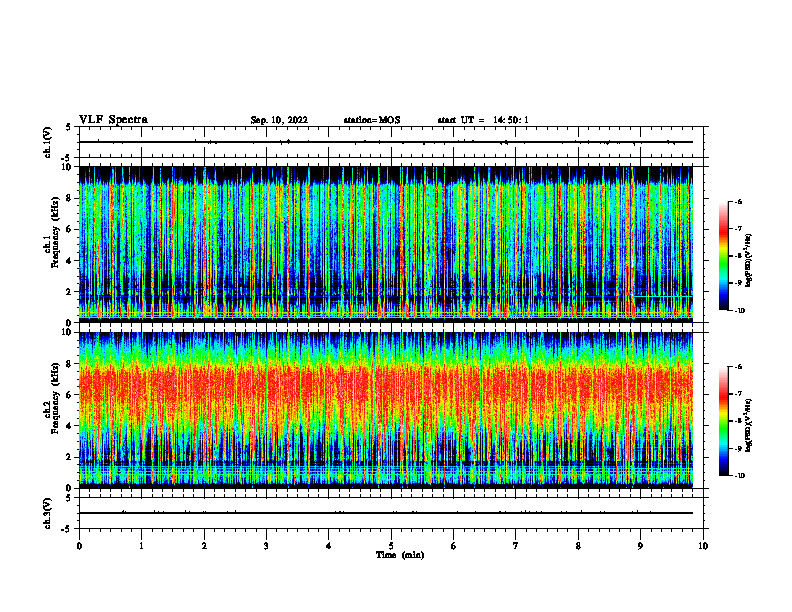
Task: Click the "0" tick on the time axis
Action: (x=79, y=546)
